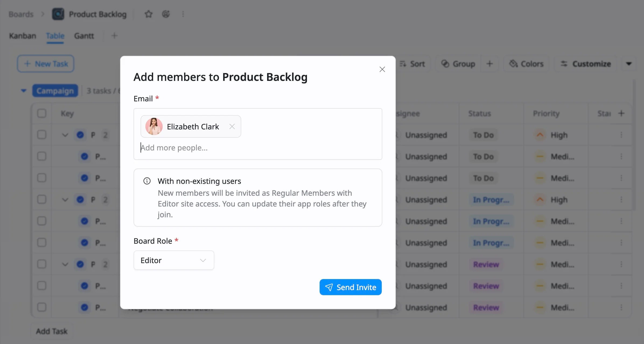Screen dimensions: 644x344
Task: Click the Status column header
Action: click(479, 113)
